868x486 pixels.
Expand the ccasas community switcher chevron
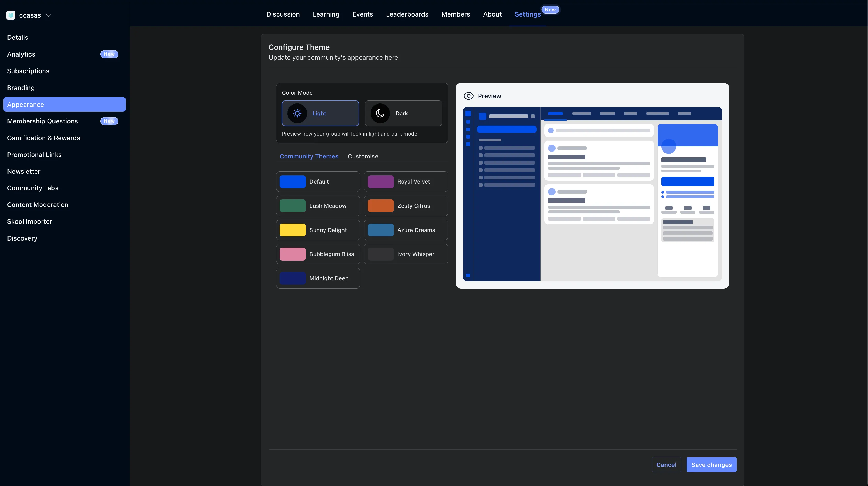pos(48,15)
